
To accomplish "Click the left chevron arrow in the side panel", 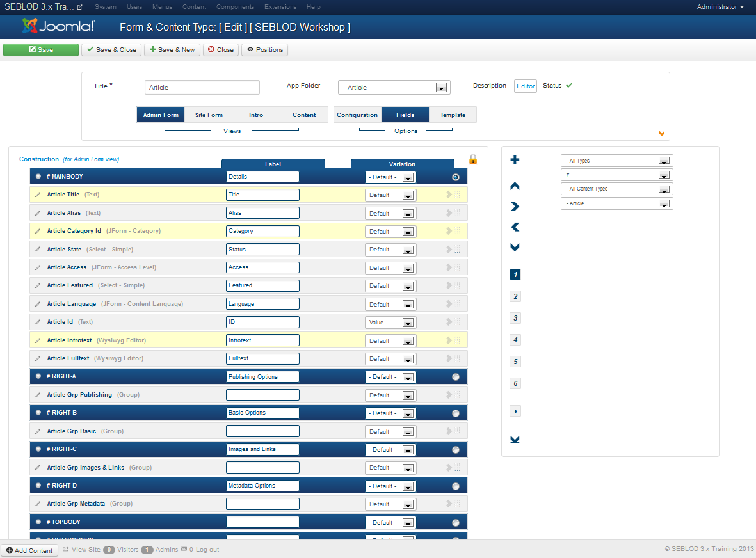I will 515,227.
